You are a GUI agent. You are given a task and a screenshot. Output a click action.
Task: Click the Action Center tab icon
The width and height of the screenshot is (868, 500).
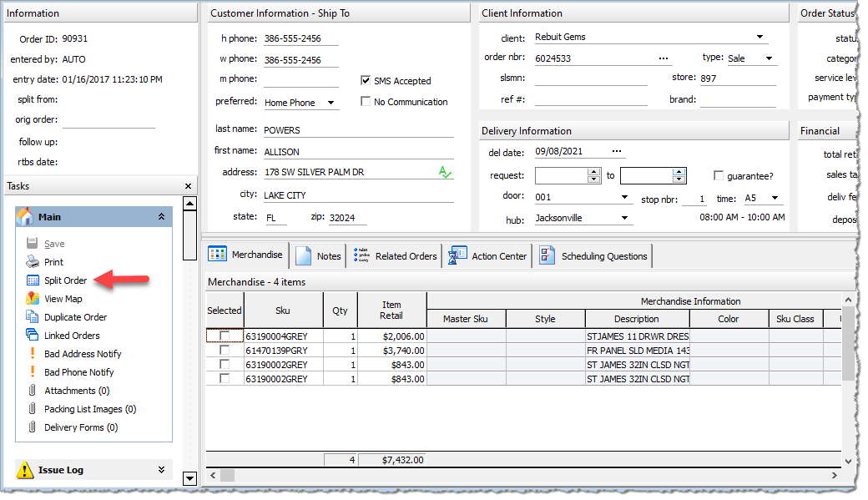(458, 255)
